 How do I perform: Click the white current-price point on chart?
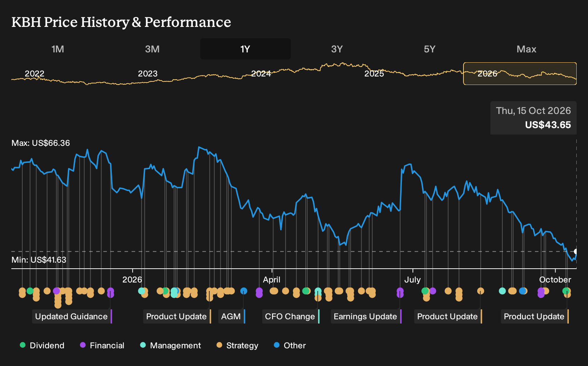tap(576, 252)
